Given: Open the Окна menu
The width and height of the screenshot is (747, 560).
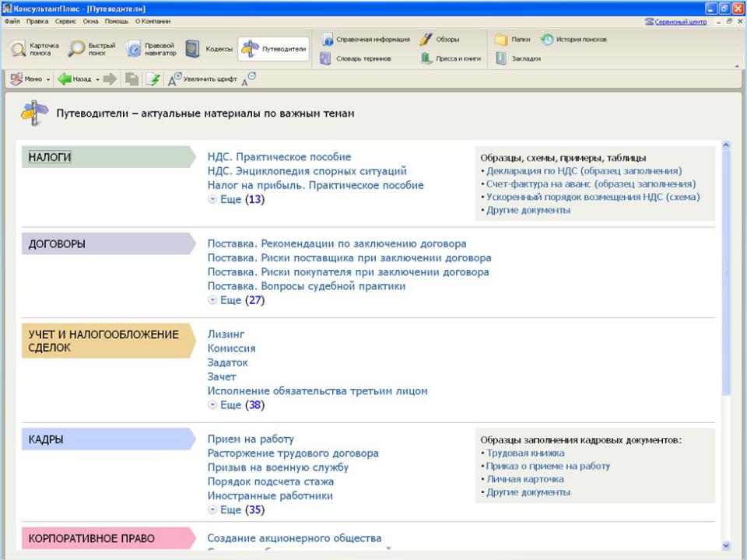Looking at the screenshot, I should click(x=90, y=22).
